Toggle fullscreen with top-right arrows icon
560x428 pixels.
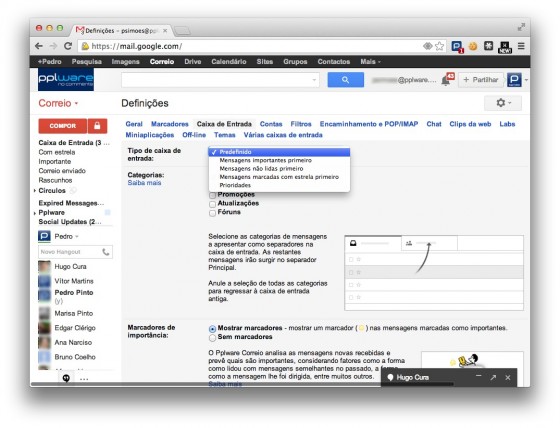click(521, 27)
